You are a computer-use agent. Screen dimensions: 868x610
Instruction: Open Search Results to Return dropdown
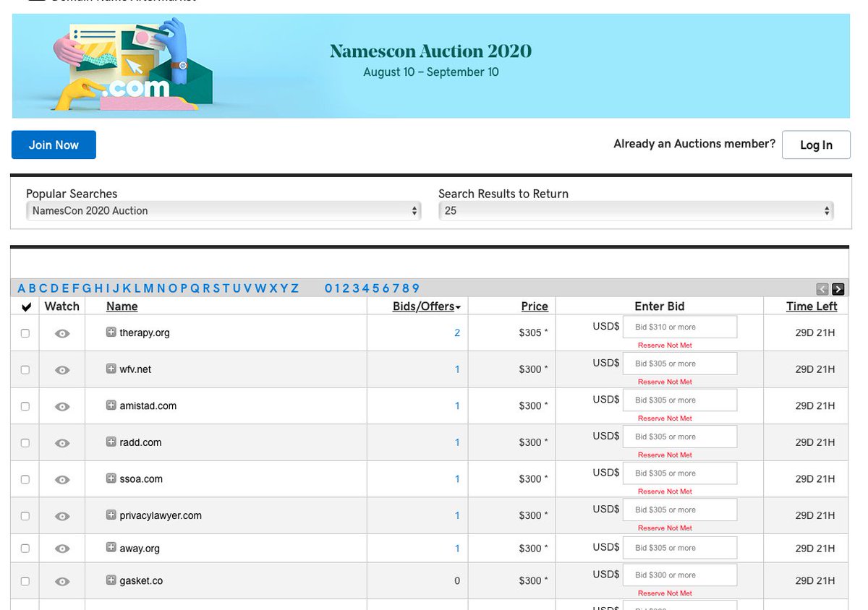(x=636, y=211)
